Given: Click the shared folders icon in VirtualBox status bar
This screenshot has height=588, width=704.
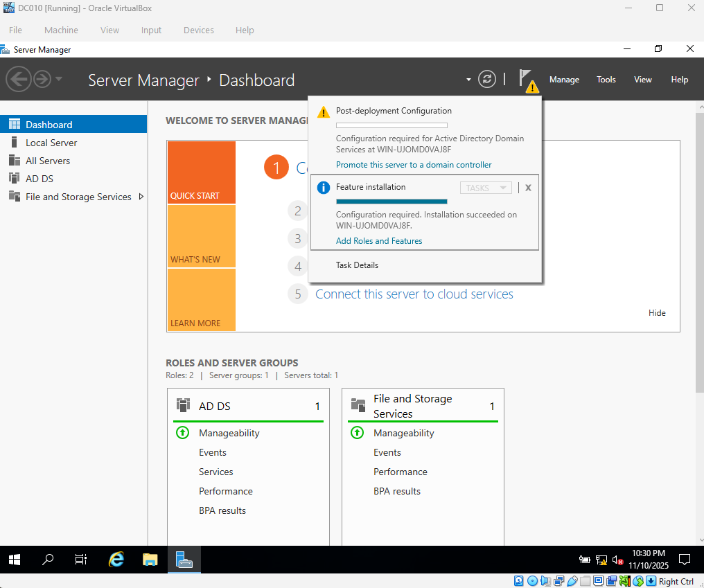Looking at the screenshot, I should [586, 580].
